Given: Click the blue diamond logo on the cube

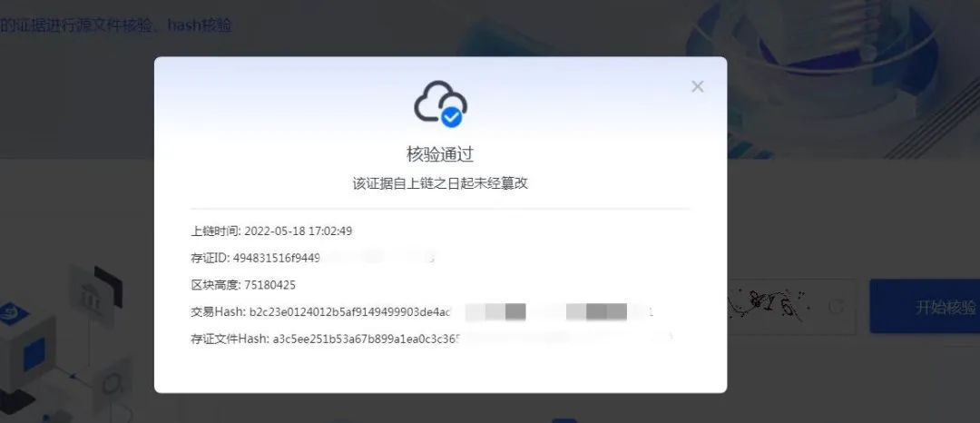Looking at the screenshot, I should tap(13, 314).
